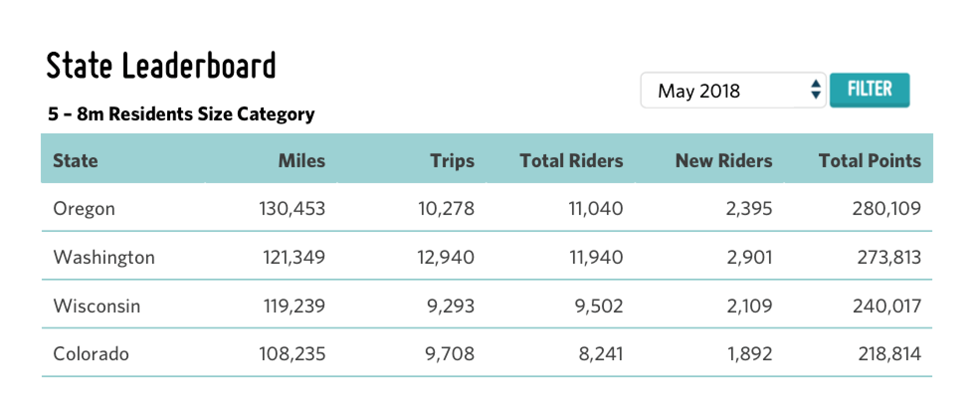
Task: Click the FILTER button
Action: [870, 90]
